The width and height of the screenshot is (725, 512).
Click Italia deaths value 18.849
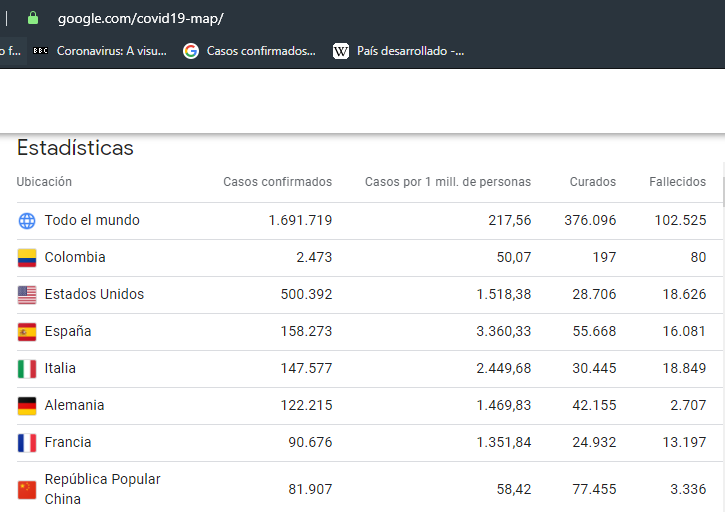tap(684, 368)
